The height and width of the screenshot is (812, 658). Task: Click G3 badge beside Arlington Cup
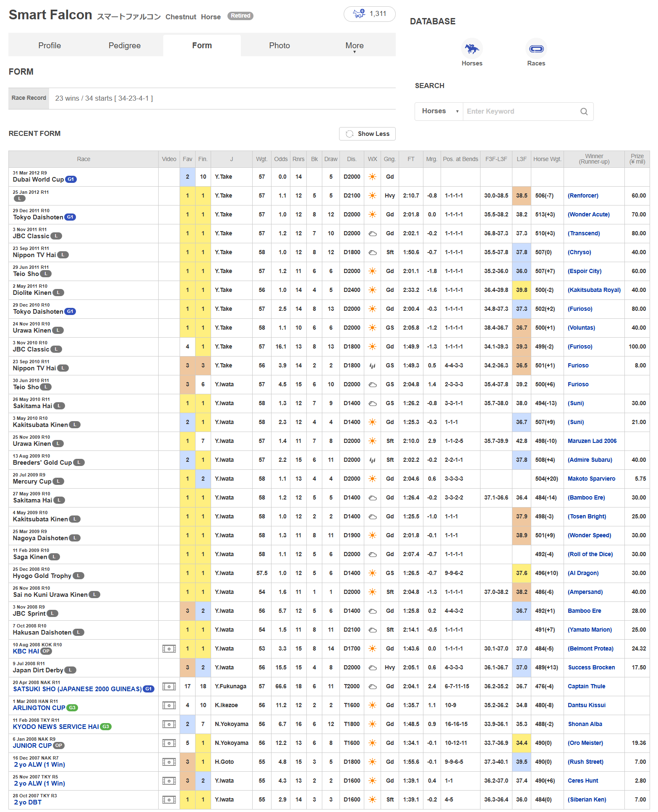pos(73,708)
